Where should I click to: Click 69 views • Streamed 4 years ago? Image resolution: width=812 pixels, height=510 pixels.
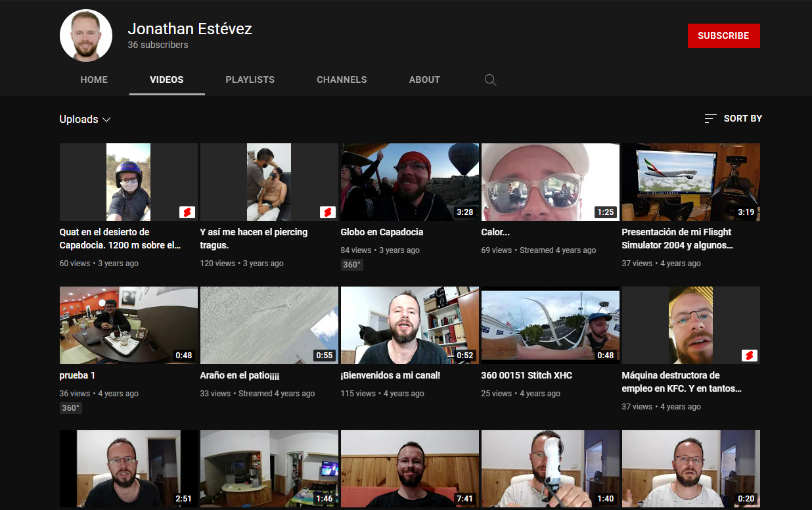[x=539, y=250]
